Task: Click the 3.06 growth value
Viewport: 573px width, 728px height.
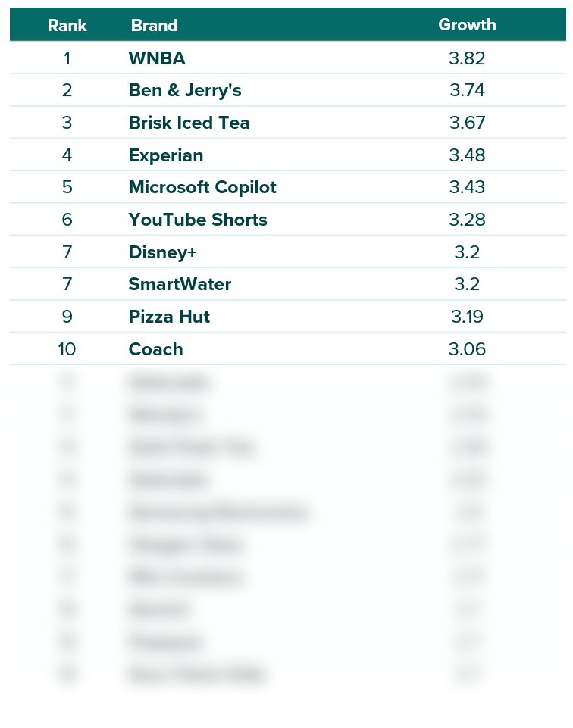Action: tap(467, 349)
